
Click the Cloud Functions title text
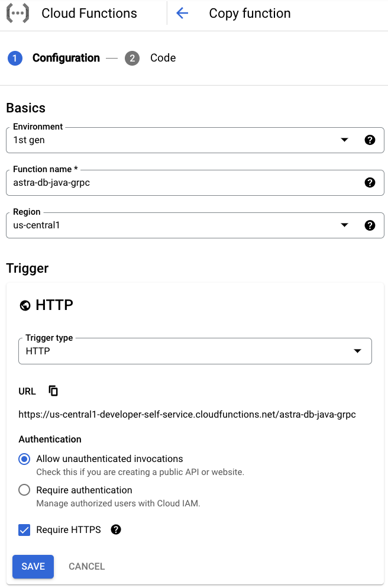[x=89, y=14]
